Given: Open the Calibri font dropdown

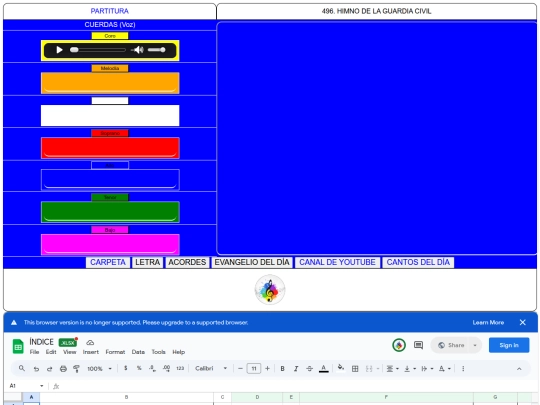Looking at the screenshot, I should 211,368.
